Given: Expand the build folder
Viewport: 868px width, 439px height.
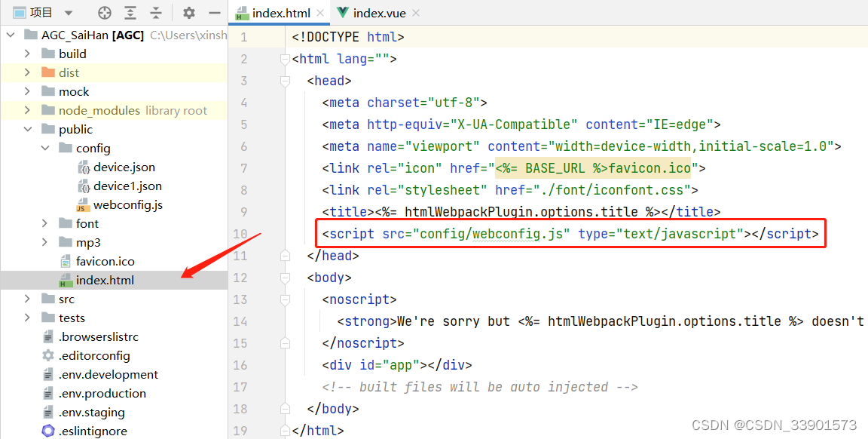Looking at the screenshot, I should 27,54.
